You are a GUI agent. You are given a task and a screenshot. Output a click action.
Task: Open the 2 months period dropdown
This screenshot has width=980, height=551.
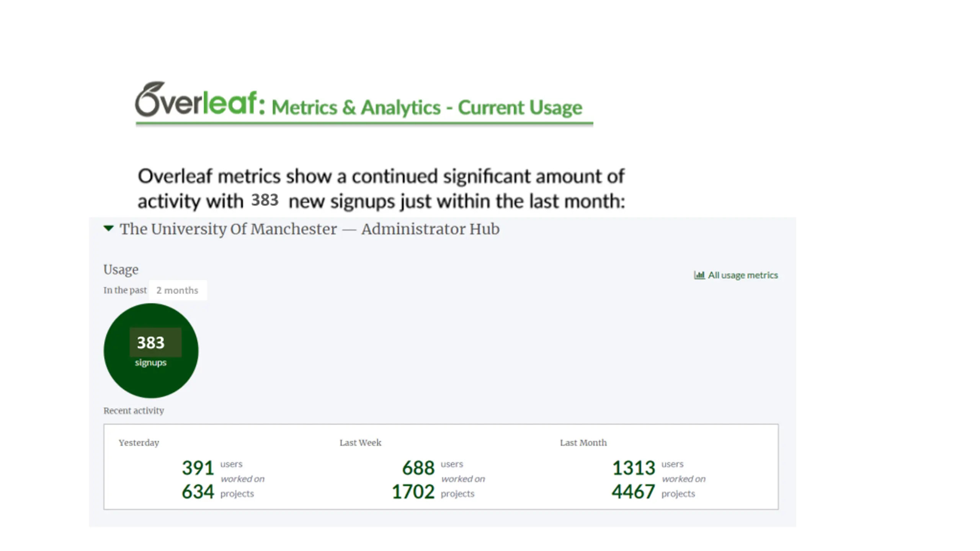click(x=178, y=290)
